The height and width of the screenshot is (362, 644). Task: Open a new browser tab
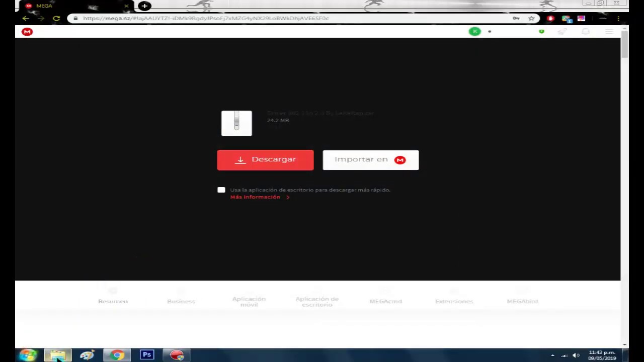tap(144, 6)
